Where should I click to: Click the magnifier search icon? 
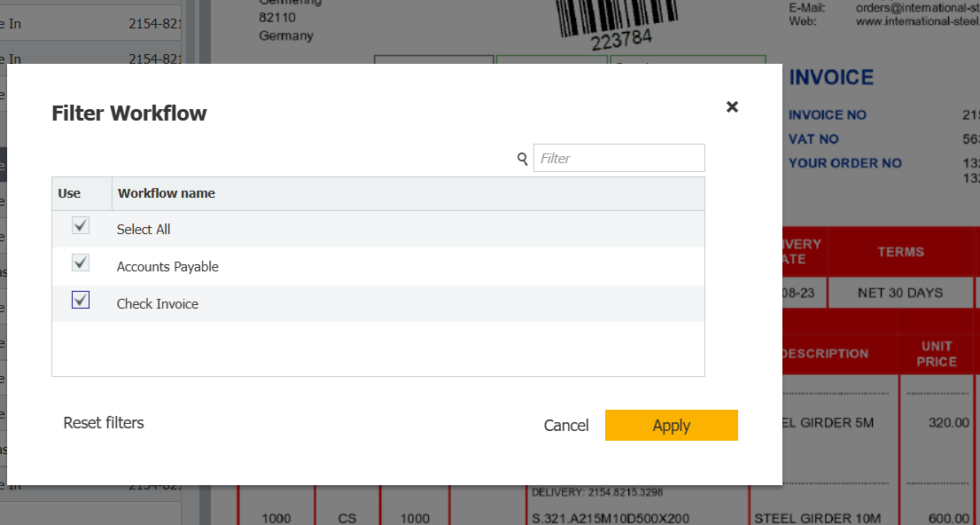[x=522, y=157]
